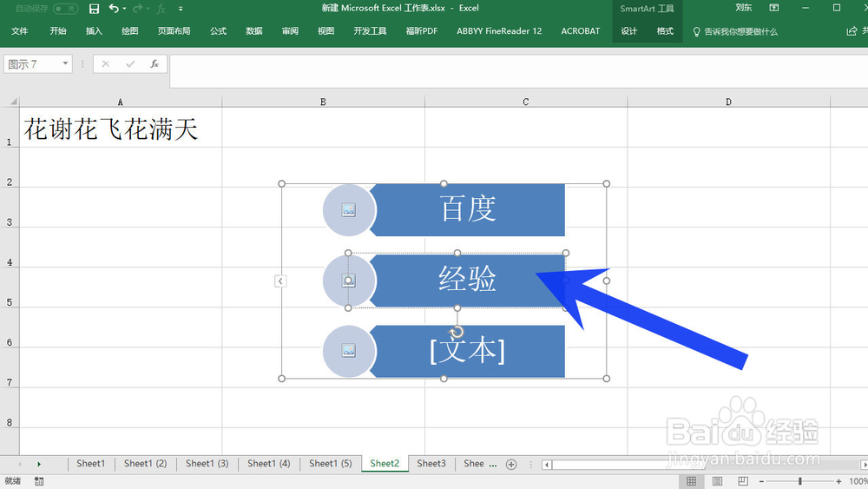The height and width of the screenshot is (489, 868).
Task: Open the 视图 ribbon tab
Action: coord(326,31)
